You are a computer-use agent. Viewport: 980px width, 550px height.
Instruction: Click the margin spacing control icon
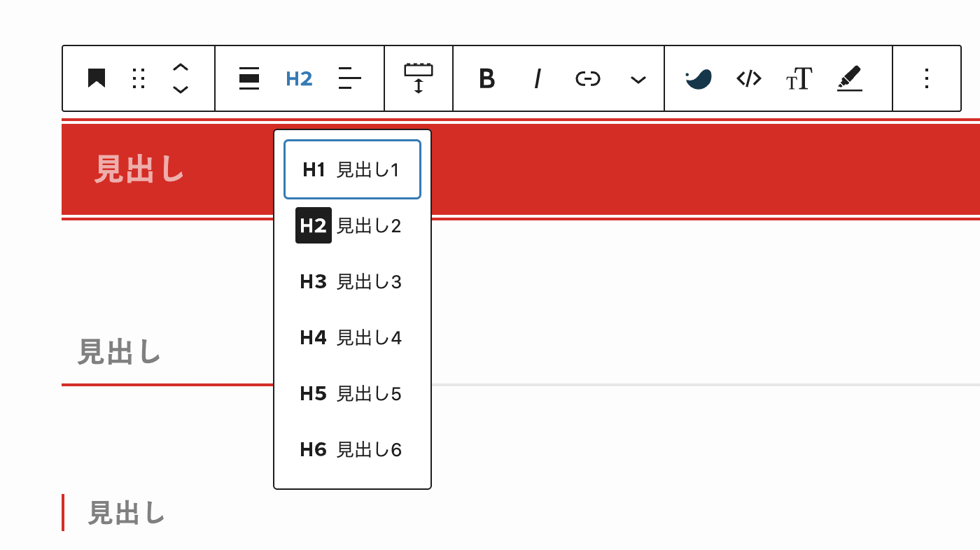pyautogui.click(x=419, y=79)
